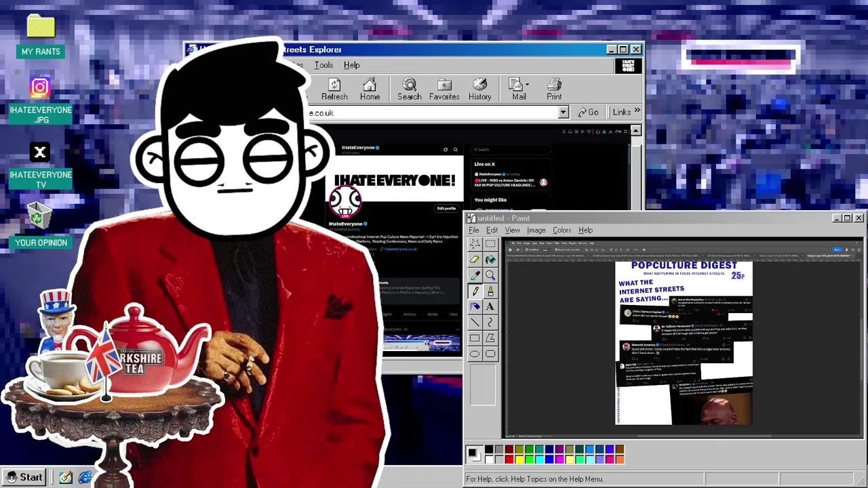
Task: Open the Help menu in Paint
Action: (x=586, y=230)
